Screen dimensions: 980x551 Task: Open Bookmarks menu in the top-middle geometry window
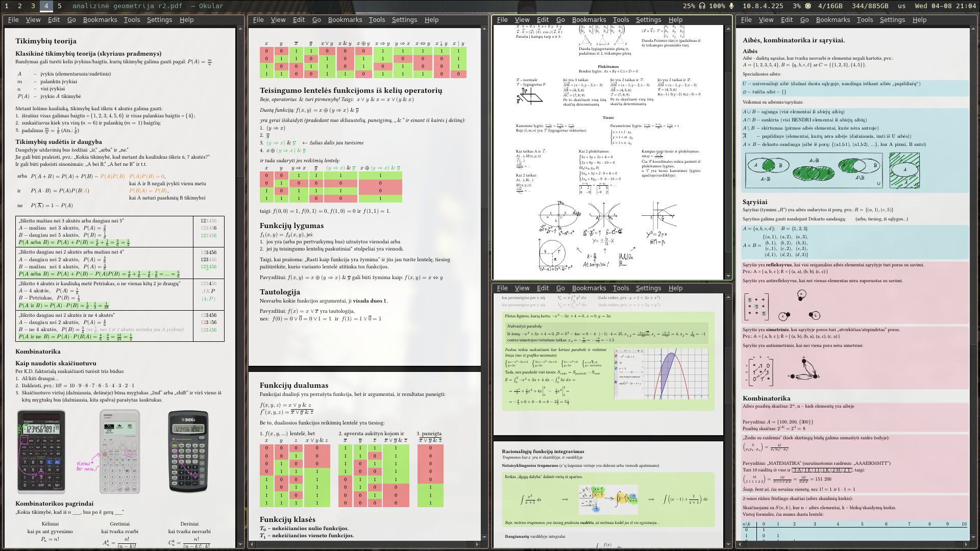coord(589,20)
